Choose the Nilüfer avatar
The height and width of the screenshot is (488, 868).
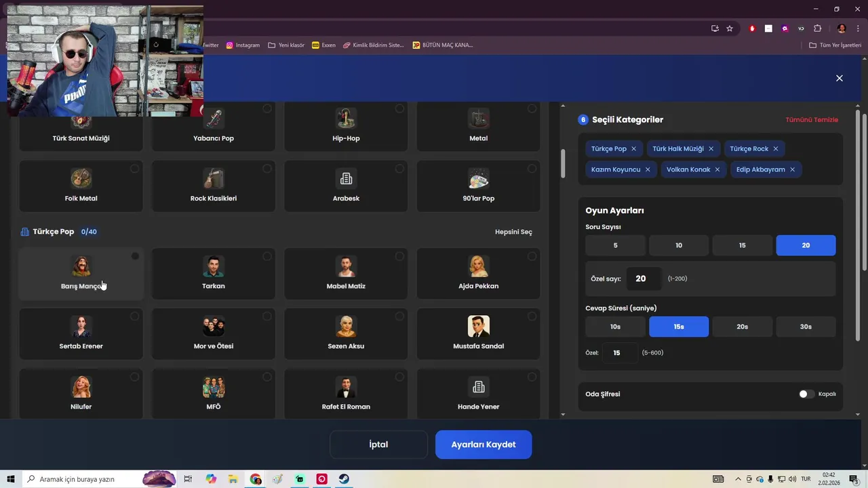(81, 387)
